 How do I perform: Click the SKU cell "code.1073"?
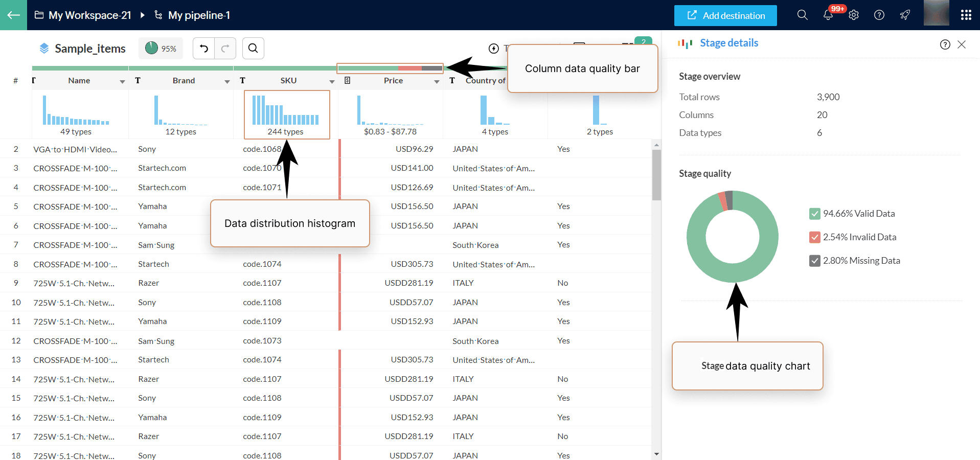click(262, 341)
